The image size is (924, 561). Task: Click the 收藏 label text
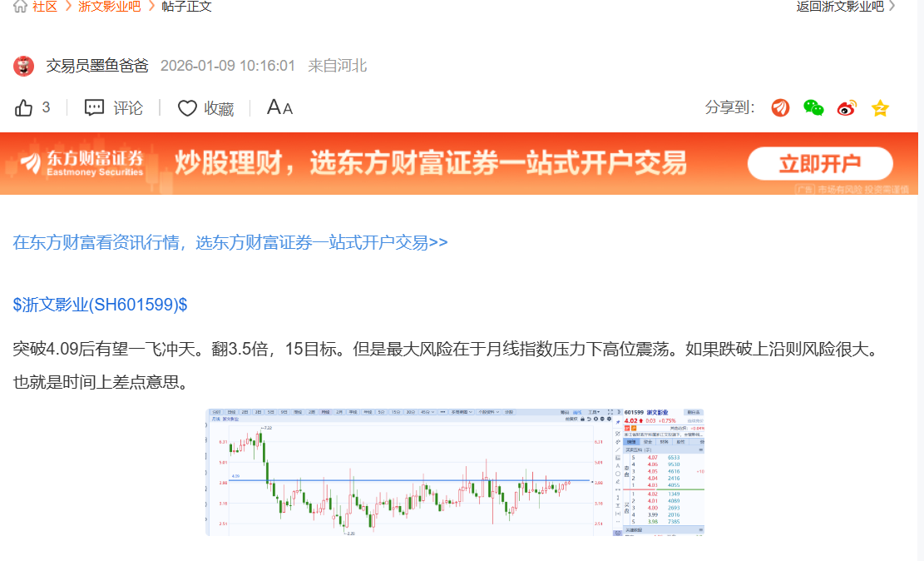point(219,108)
